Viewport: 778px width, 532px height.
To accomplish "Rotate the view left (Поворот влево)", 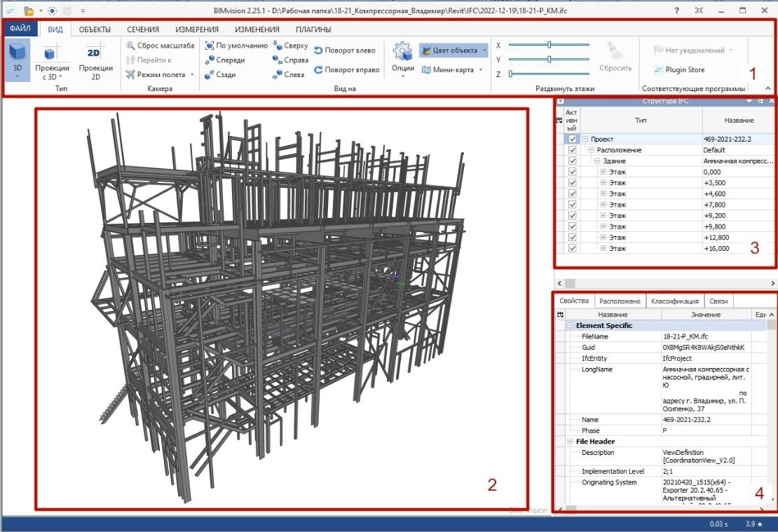I will coord(318,50).
